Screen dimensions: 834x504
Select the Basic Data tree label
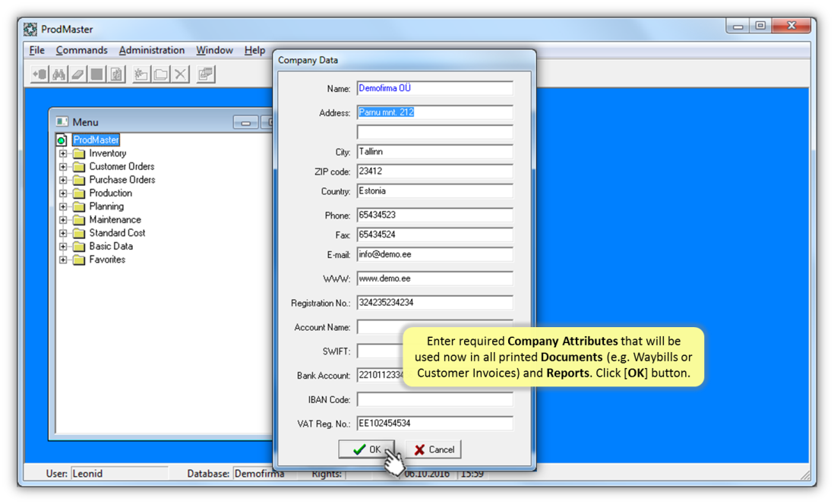[111, 246]
